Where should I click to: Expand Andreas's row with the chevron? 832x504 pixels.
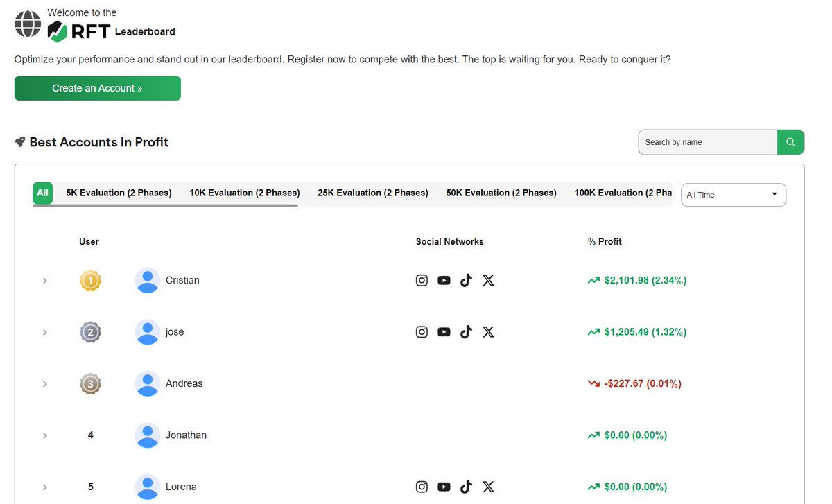pyautogui.click(x=45, y=383)
